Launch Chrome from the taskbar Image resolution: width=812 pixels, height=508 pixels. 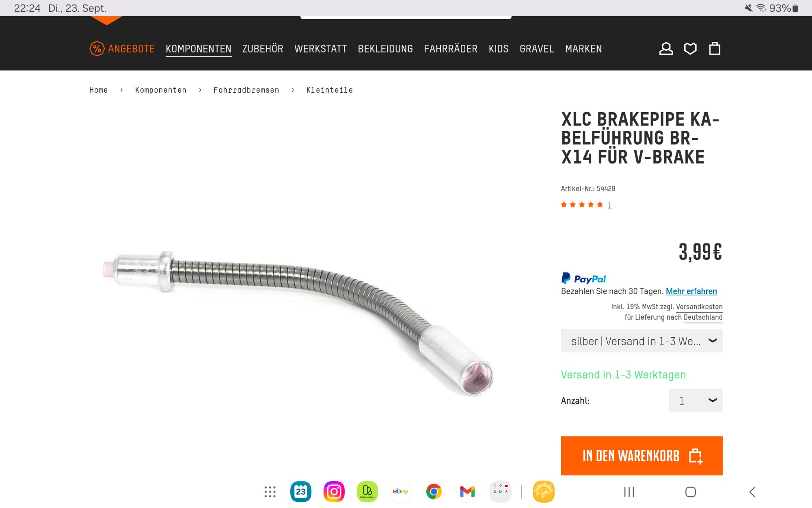434,492
